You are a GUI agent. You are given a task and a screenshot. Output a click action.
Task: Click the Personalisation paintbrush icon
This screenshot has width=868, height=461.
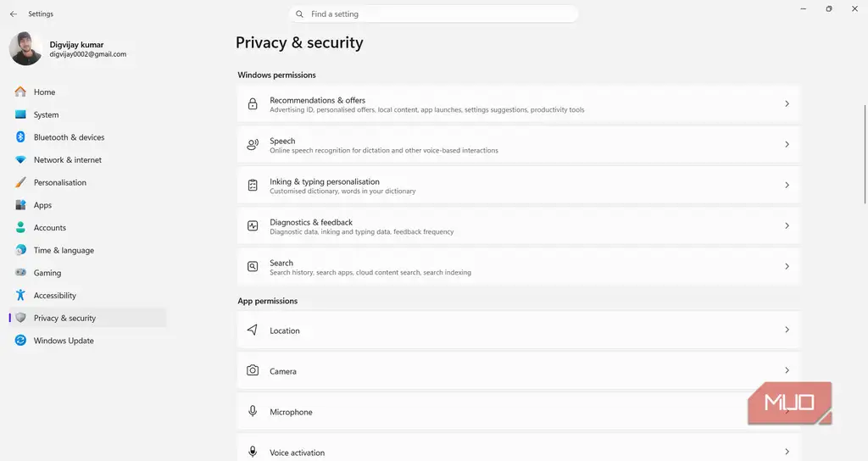pos(20,182)
